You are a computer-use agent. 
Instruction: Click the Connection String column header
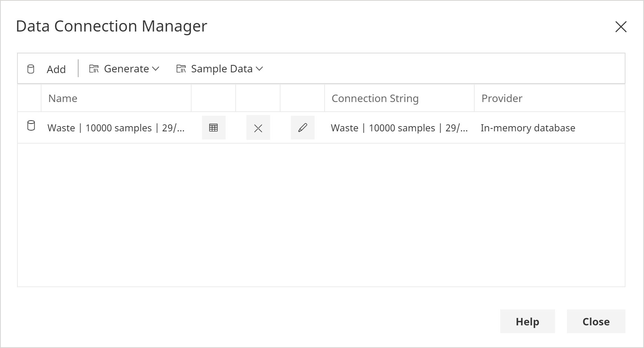pos(375,98)
